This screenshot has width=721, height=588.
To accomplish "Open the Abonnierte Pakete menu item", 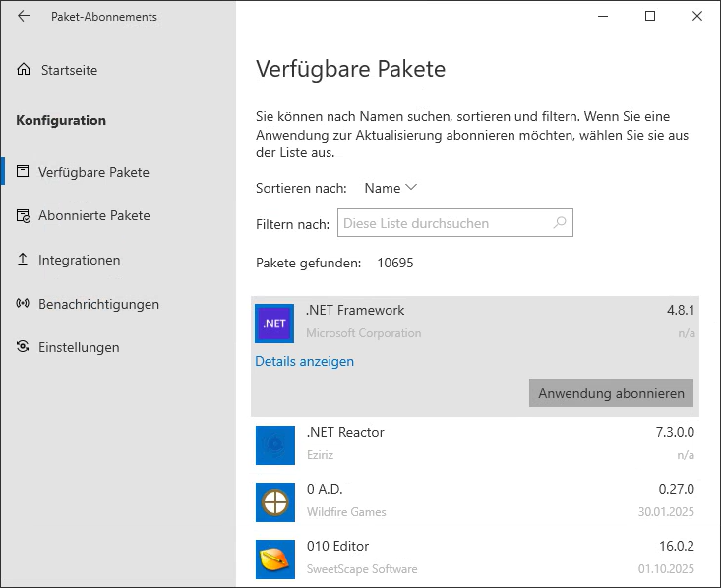I will pos(93,215).
